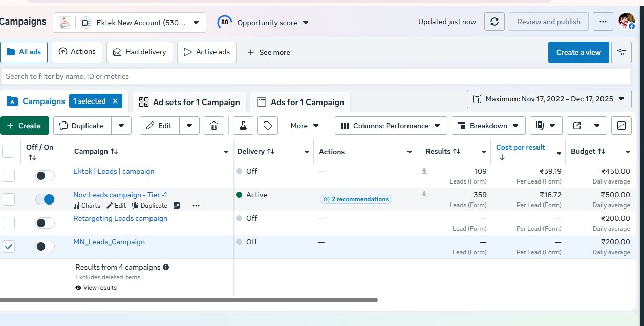The image size is (644, 326).
Task: Open the date range dropdown
Action: [x=549, y=99]
